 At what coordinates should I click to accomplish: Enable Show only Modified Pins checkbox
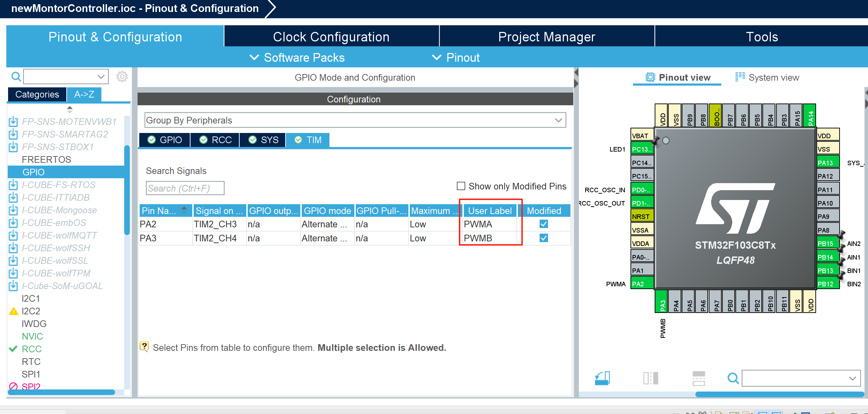[461, 186]
